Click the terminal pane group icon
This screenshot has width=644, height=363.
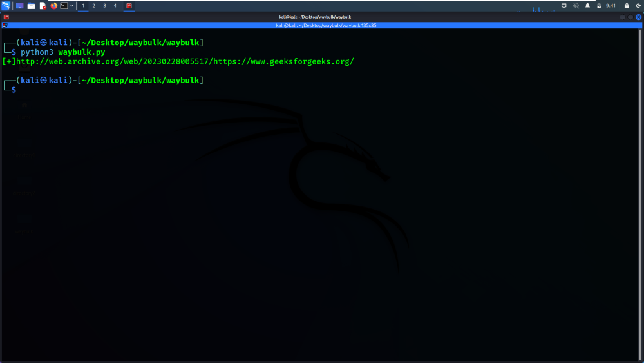[5, 25]
